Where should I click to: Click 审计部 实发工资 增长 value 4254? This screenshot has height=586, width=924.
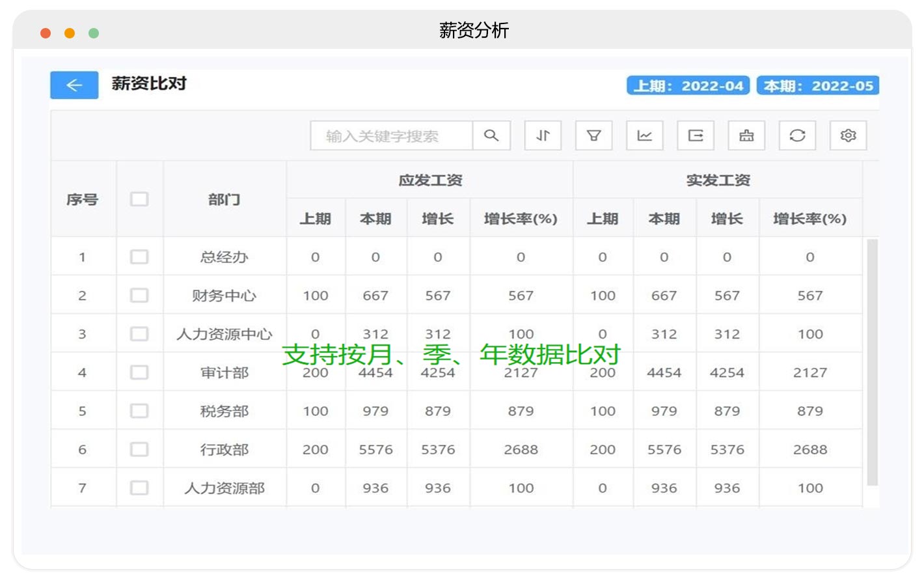click(727, 372)
